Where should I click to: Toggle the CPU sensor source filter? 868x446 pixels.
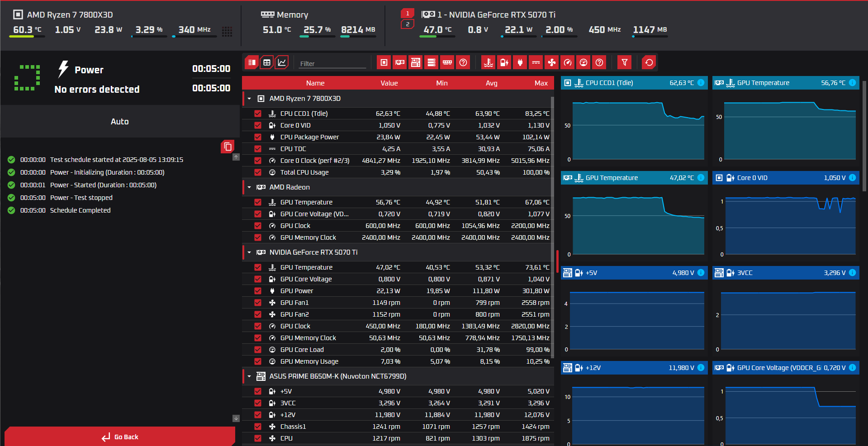384,62
